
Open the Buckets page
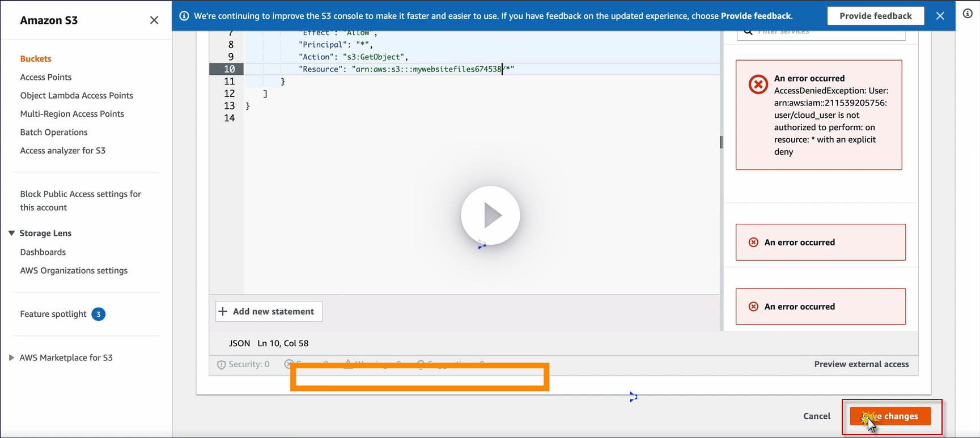pos(36,59)
